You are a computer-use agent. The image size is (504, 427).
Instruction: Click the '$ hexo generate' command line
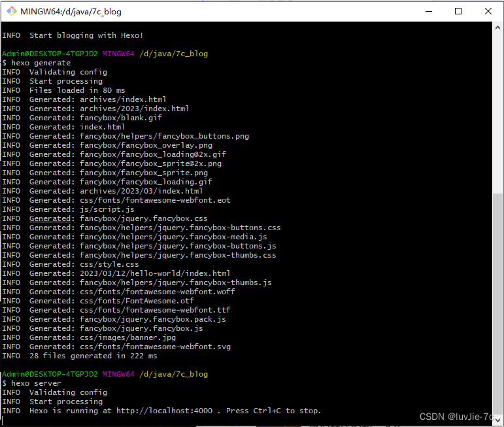pos(37,63)
